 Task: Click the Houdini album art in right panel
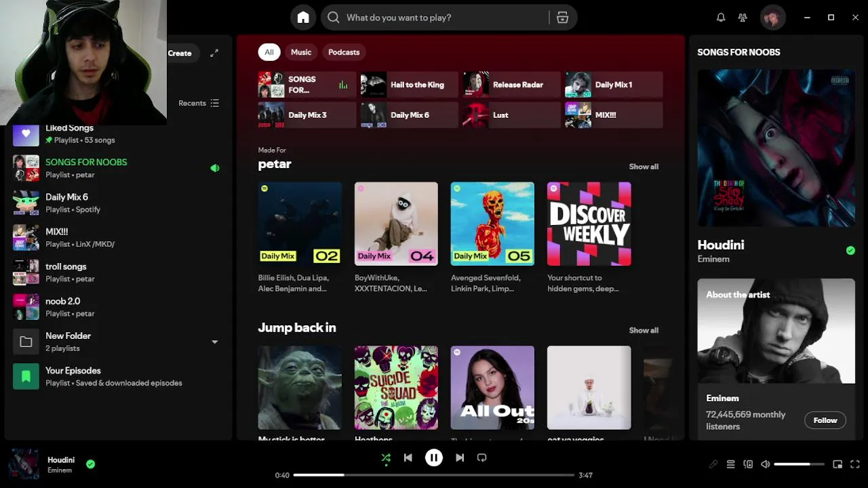click(x=776, y=148)
